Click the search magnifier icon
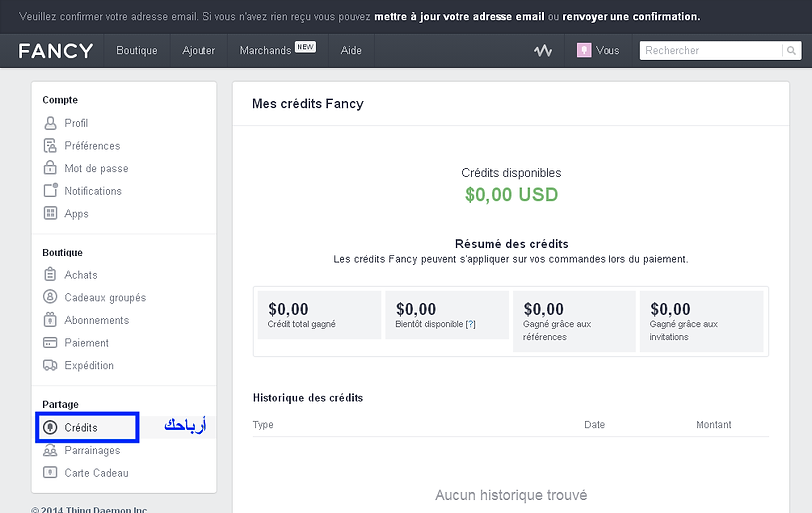The image size is (812, 513). pos(791,51)
